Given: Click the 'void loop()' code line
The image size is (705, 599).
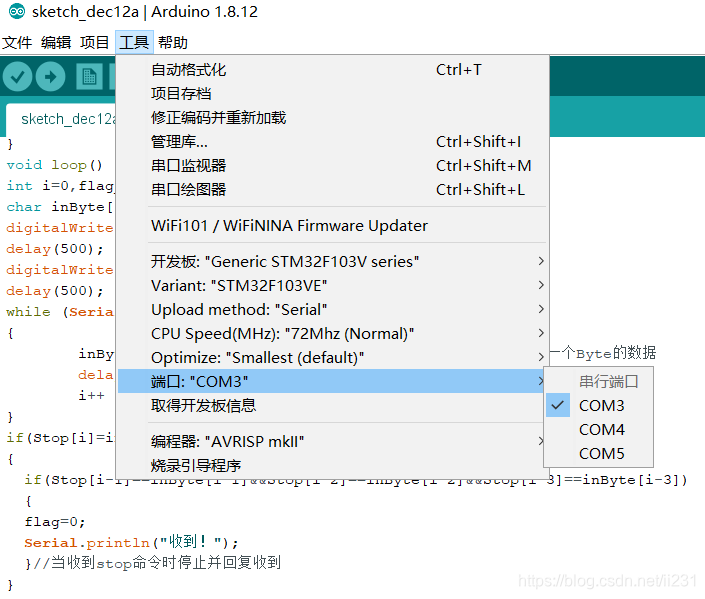Looking at the screenshot, I should coord(54,165).
